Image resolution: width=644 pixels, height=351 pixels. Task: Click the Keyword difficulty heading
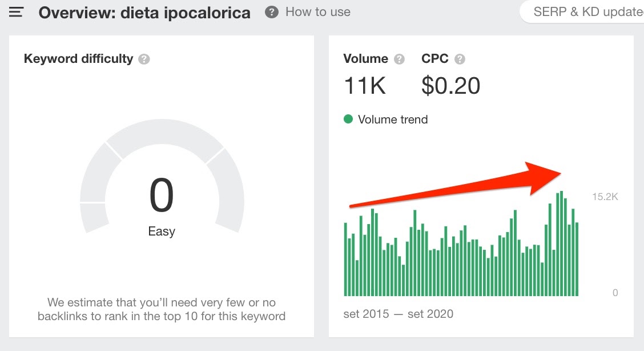pos(78,59)
